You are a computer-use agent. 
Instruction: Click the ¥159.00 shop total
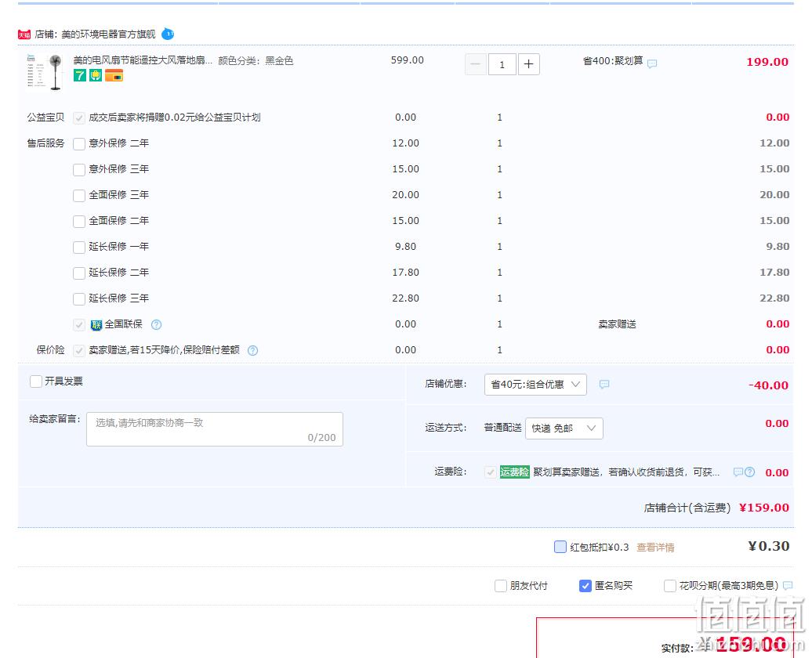tap(764, 508)
